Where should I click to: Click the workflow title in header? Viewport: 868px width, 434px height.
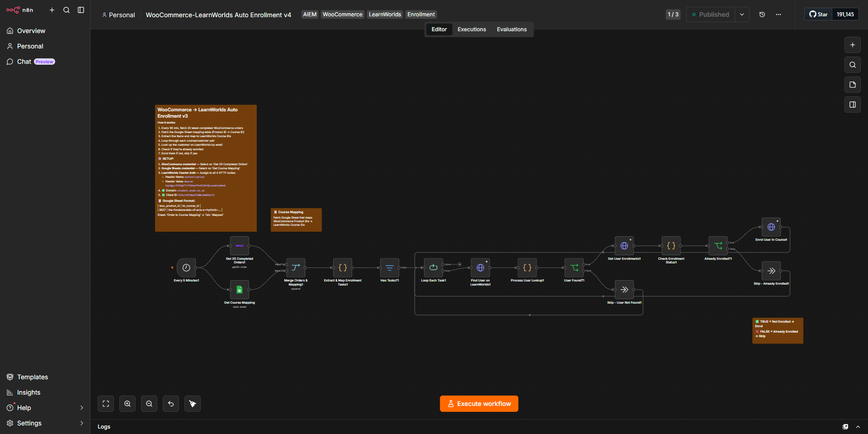(218, 15)
